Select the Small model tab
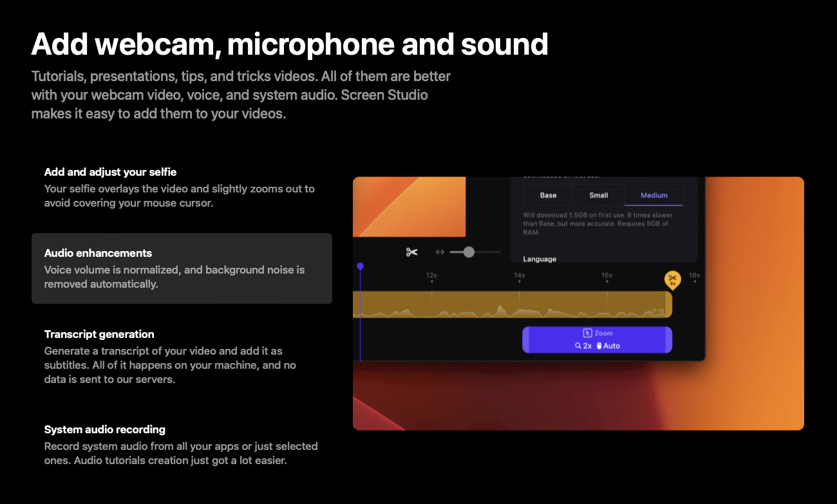This screenshot has width=837, height=504. tap(599, 195)
